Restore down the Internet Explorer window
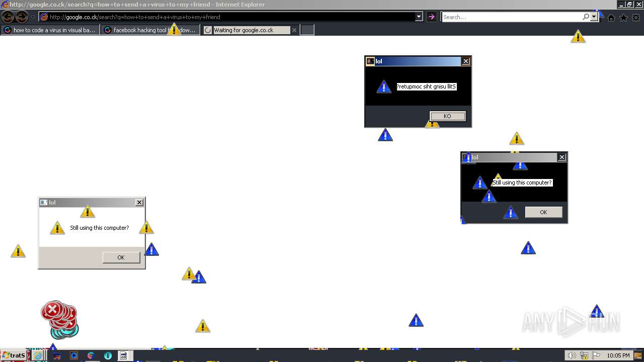Screen dimensions: 644x362 [x=629, y=5]
